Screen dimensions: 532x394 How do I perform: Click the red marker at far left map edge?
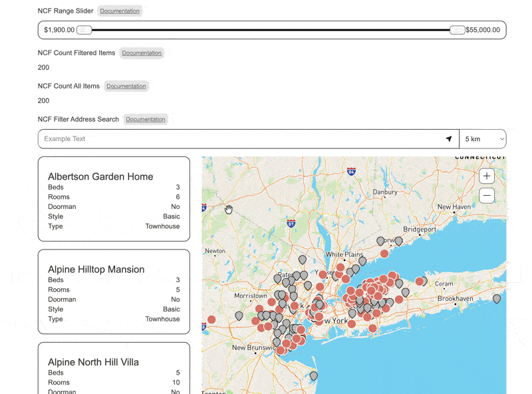pyautogui.click(x=211, y=319)
